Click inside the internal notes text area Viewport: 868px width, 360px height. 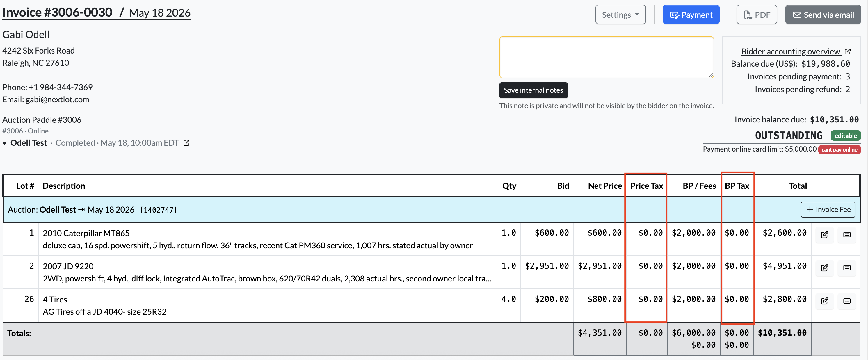pyautogui.click(x=606, y=57)
